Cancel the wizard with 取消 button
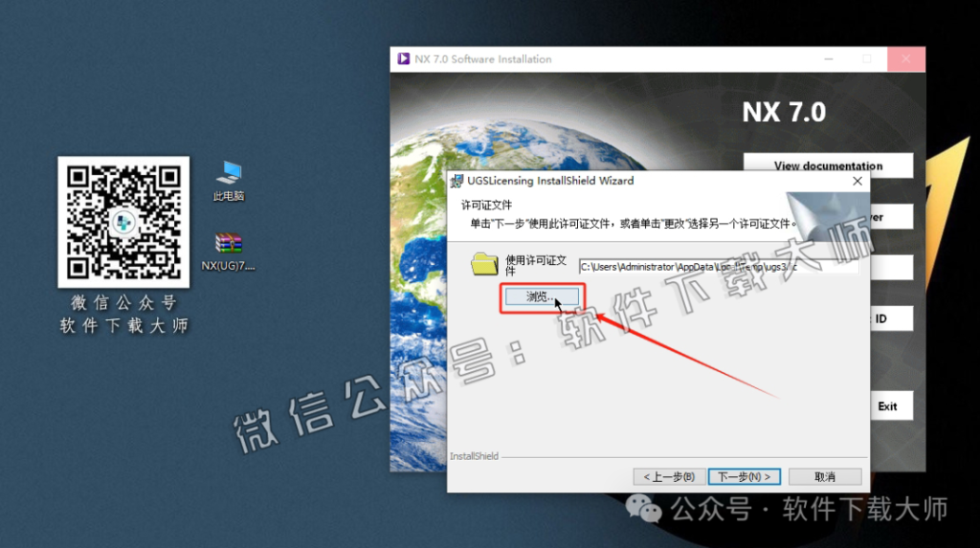Image resolution: width=980 pixels, height=548 pixels. pyautogui.click(x=825, y=477)
